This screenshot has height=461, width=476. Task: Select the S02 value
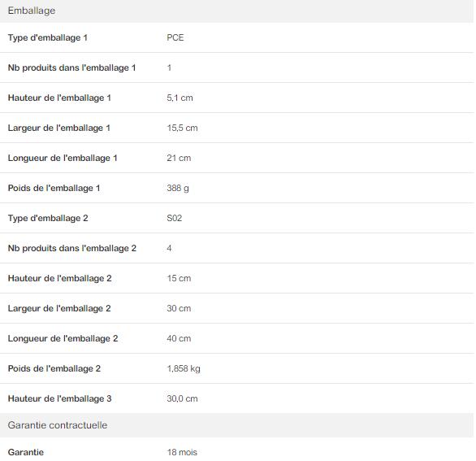175,218
